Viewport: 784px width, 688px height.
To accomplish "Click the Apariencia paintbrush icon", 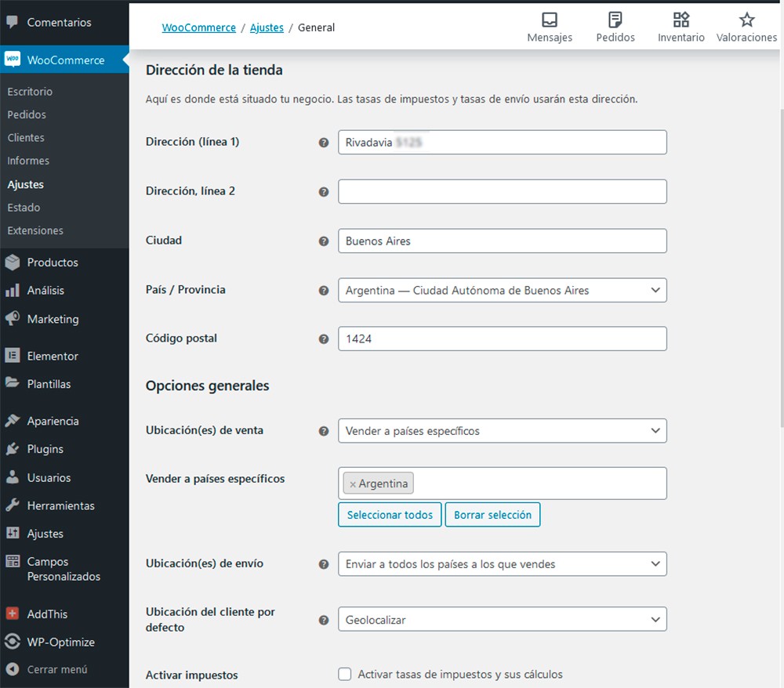I will coord(13,421).
